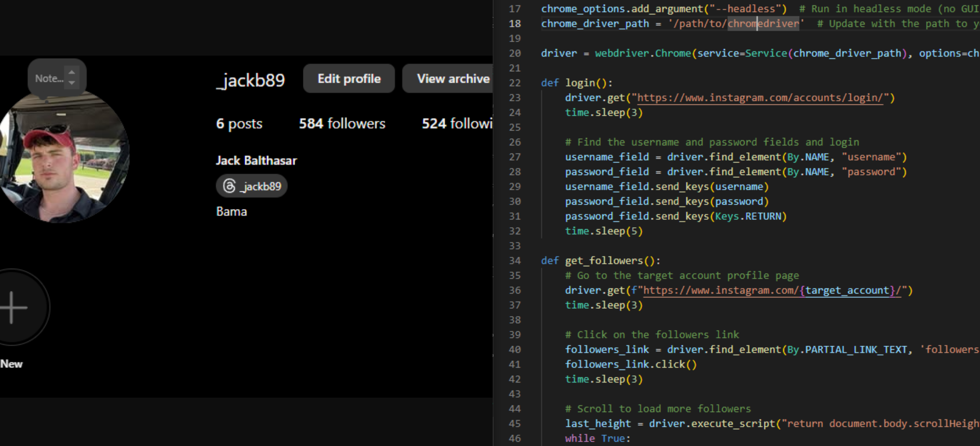Image resolution: width=980 pixels, height=446 pixels.
Task: Click line number 34 beside get_followers
Action: click(514, 261)
